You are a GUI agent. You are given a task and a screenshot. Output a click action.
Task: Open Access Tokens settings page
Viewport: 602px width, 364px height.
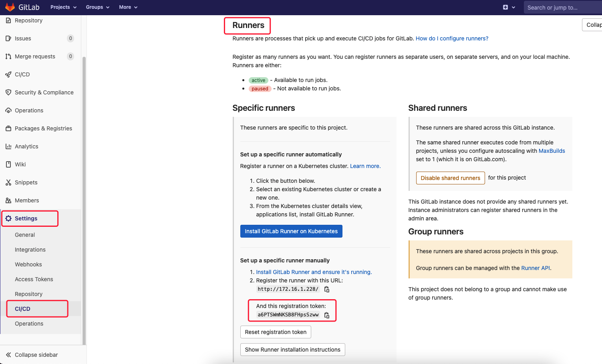tap(34, 279)
